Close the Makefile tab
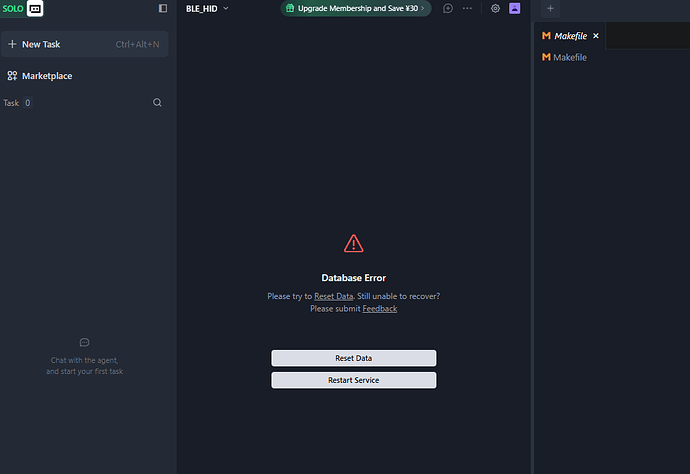This screenshot has height=474, width=690. [x=596, y=36]
